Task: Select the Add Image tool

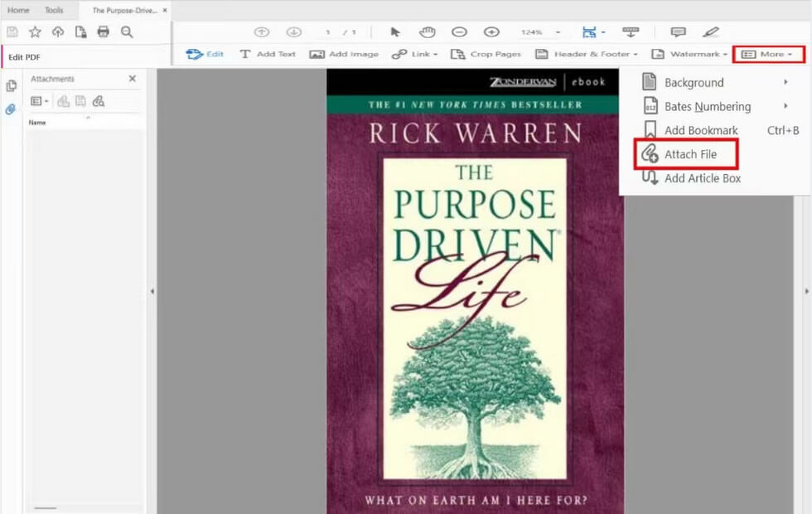Action: point(344,53)
